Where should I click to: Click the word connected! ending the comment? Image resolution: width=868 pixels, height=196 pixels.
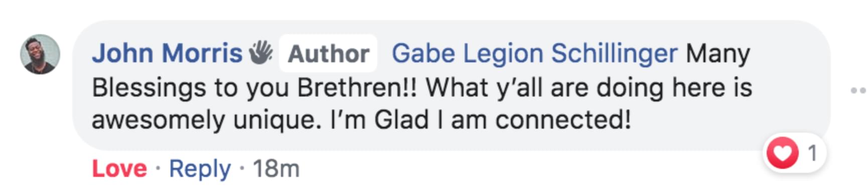(562, 120)
